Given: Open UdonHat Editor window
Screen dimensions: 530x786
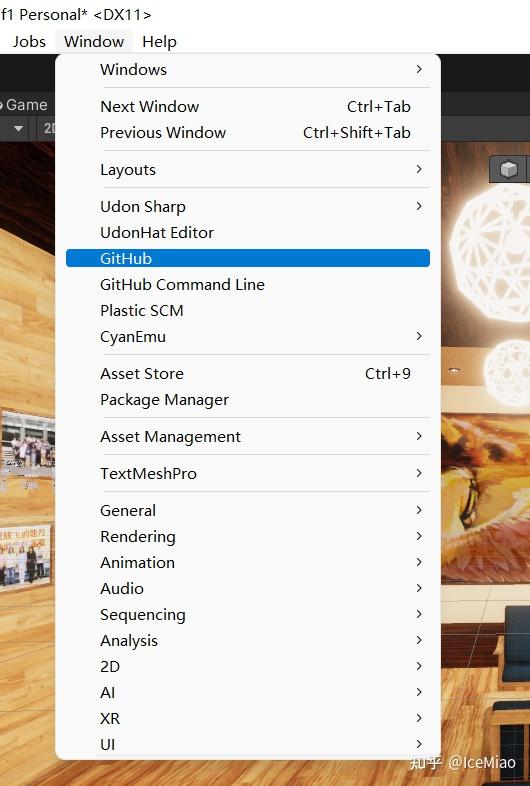Looking at the screenshot, I should click(248, 233).
